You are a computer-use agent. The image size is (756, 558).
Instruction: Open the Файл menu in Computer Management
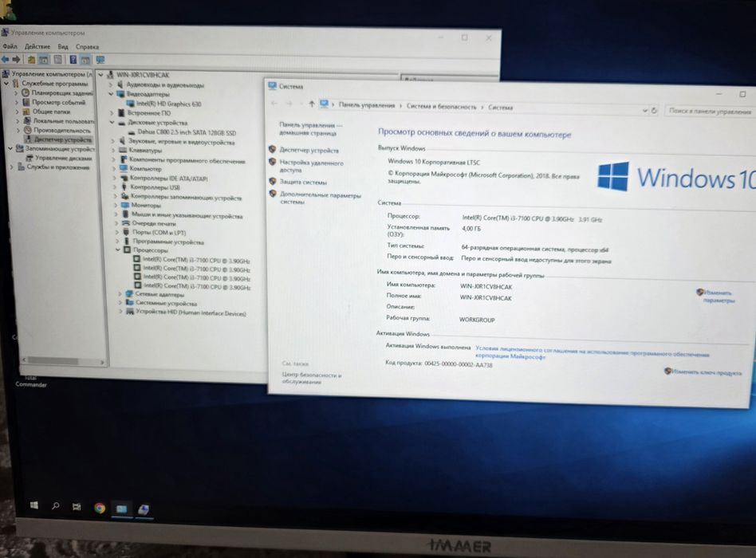pos(10,47)
